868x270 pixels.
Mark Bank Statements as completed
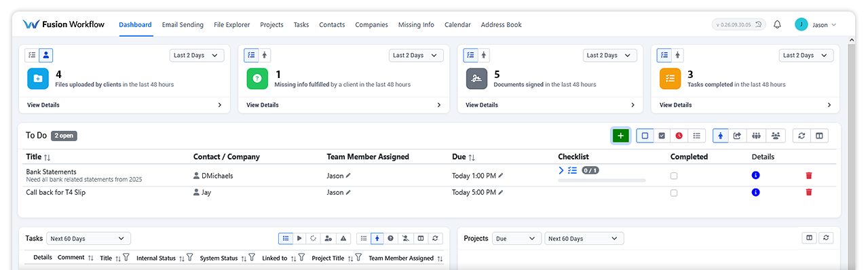point(674,176)
